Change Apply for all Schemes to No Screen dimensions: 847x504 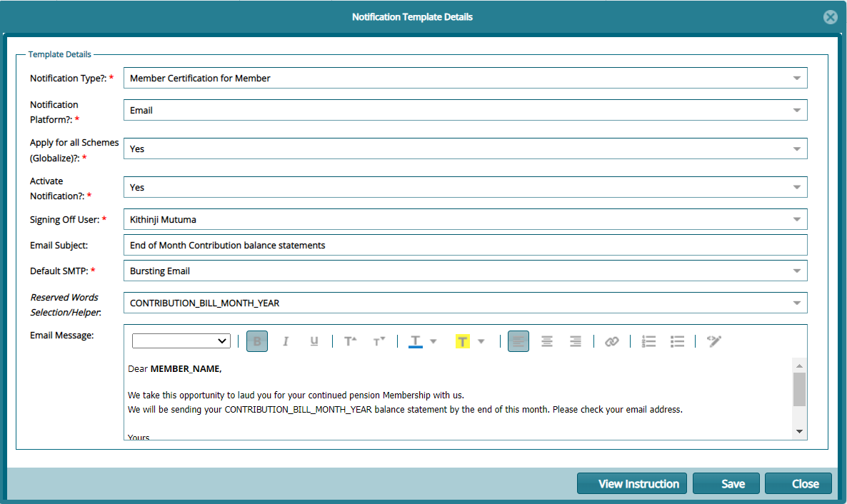pyautogui.click(x=796, y=148)
